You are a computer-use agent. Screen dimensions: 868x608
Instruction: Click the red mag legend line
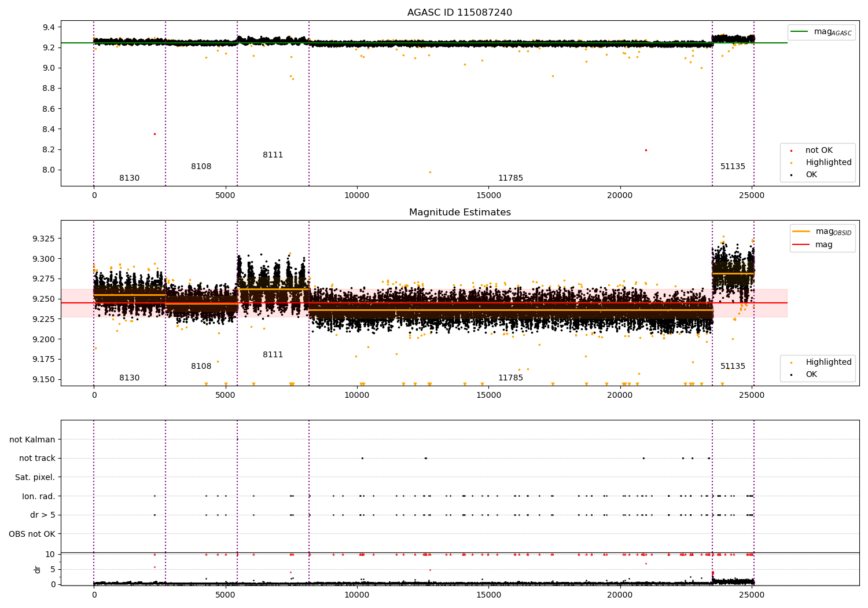(801, 244)
